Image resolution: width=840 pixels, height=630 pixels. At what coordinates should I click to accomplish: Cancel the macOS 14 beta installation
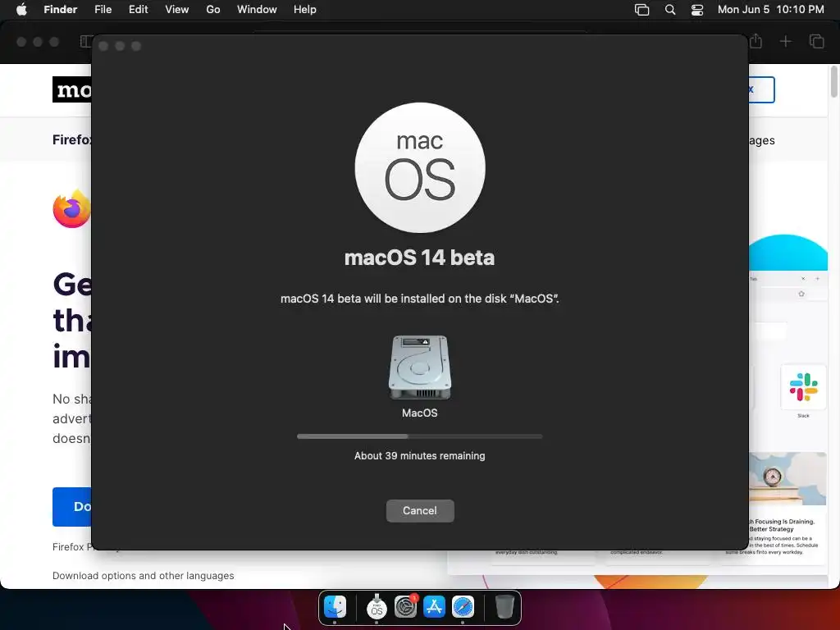click(x=420, y=510)
